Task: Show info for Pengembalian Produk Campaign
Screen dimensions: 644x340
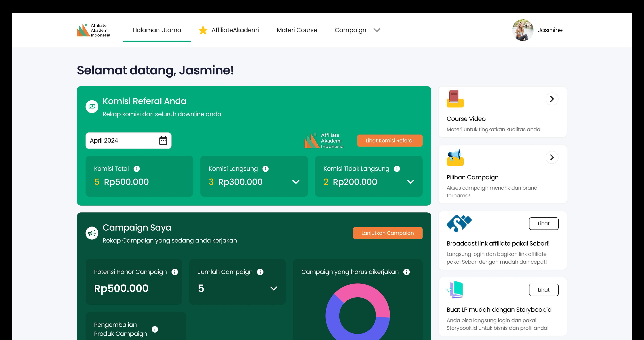Action: tap(155, 329)
